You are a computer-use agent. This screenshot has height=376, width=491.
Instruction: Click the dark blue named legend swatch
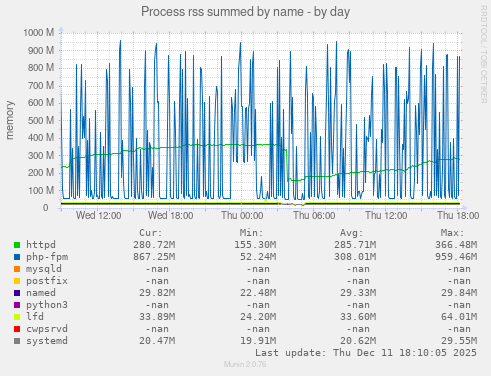point(17,293)
